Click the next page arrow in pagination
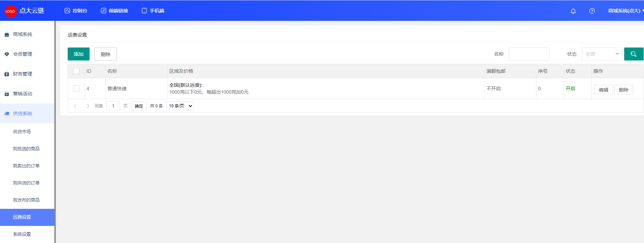 88,106
